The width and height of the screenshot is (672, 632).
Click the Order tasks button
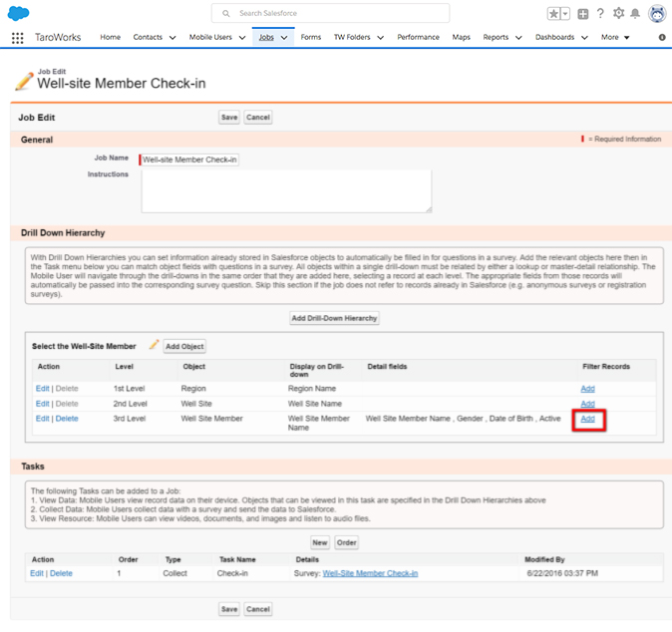346,543
